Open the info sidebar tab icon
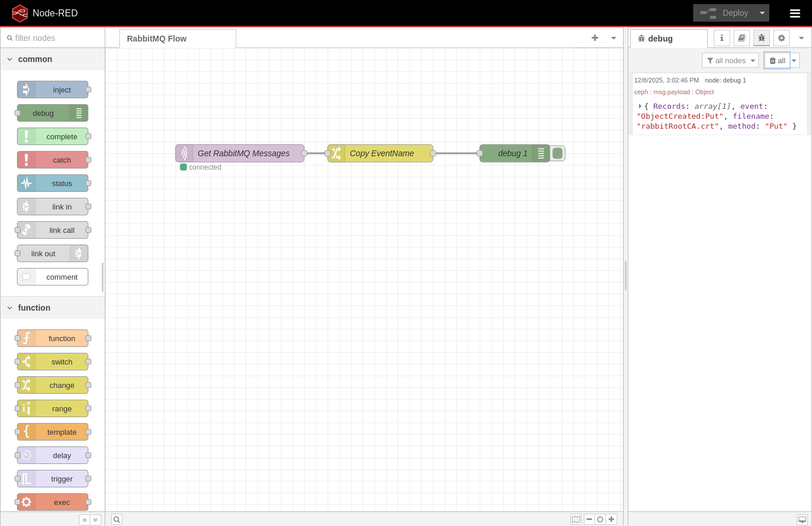The width and height of the screenshot is (812, 526). click(721, 38)
